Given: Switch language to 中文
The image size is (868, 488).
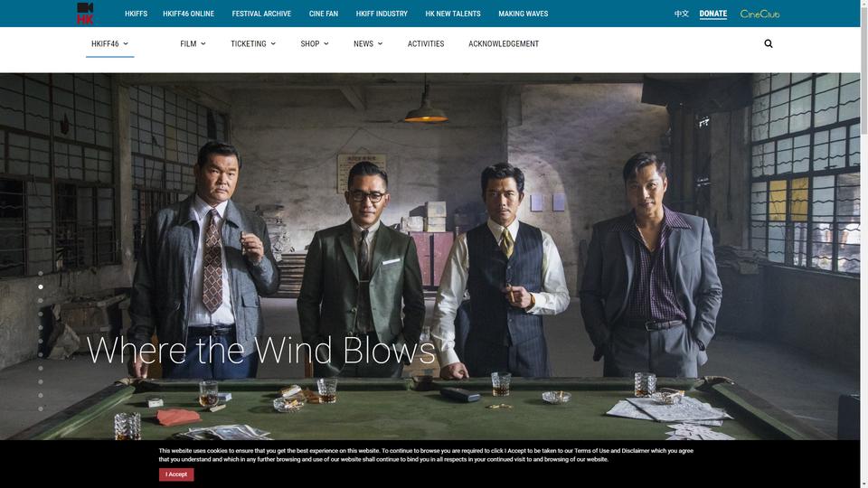Looking at the screenshot, I should [x=682, y=14].
